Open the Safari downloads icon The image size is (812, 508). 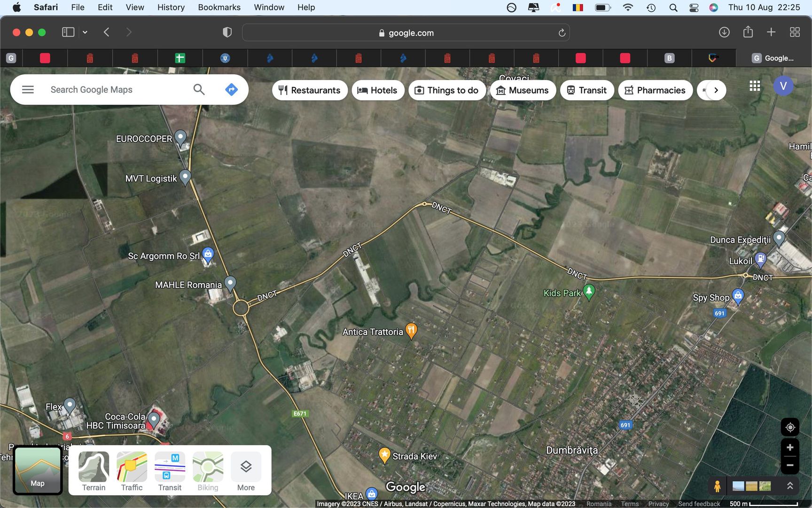[x=724, y=32]
